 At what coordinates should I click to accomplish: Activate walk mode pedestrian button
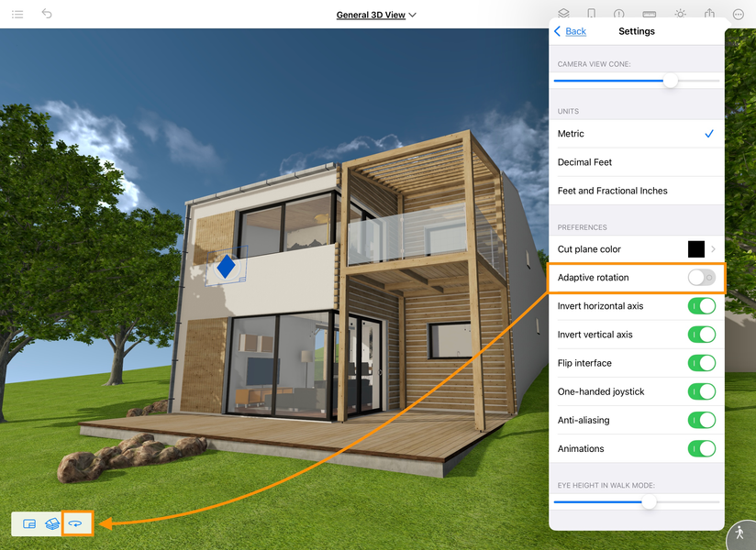pos(740,533)
